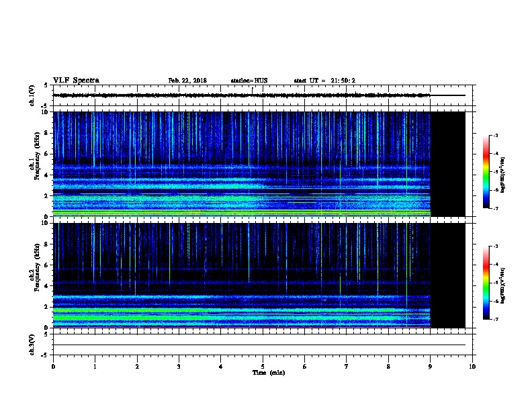The height and width of the screenshot is (411, 532).
Task: Click the ch.2 spectrogram color bar
Action: (x=486, y=283)
